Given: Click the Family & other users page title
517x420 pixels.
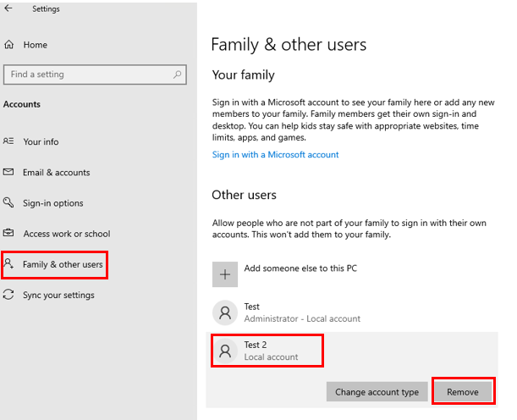Looking at the screenshot, I should pyautogui.click(x=289, y=45).
